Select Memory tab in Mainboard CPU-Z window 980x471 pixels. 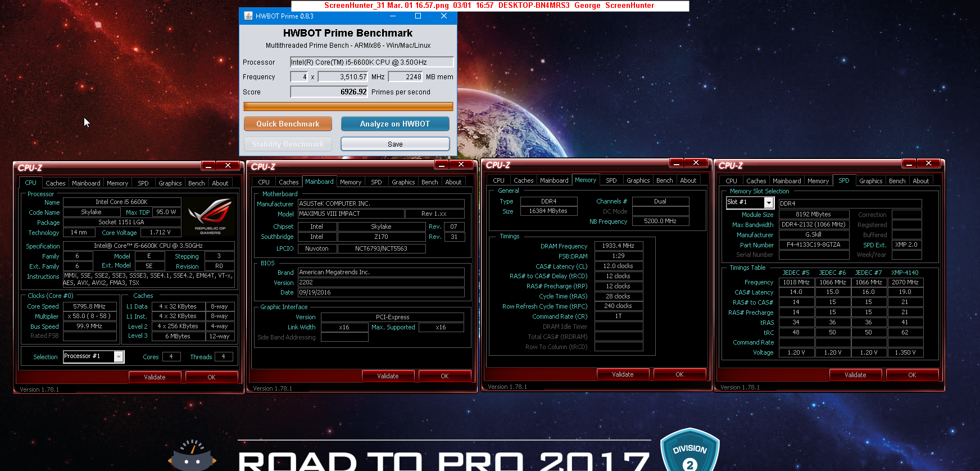[x=351, y=182]
